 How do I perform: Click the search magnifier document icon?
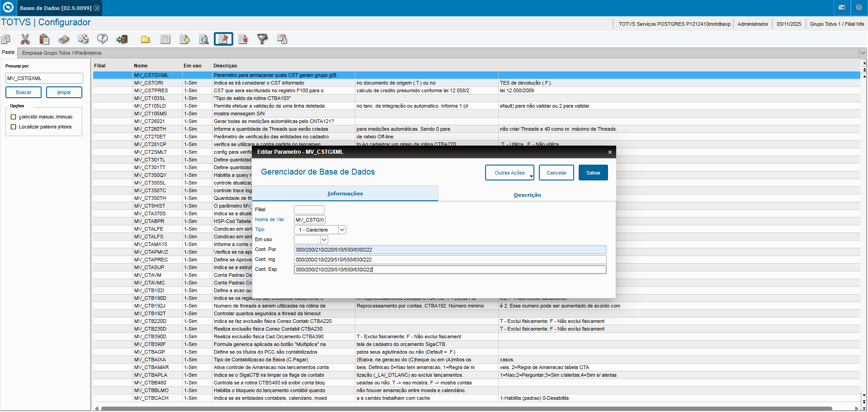204,39
